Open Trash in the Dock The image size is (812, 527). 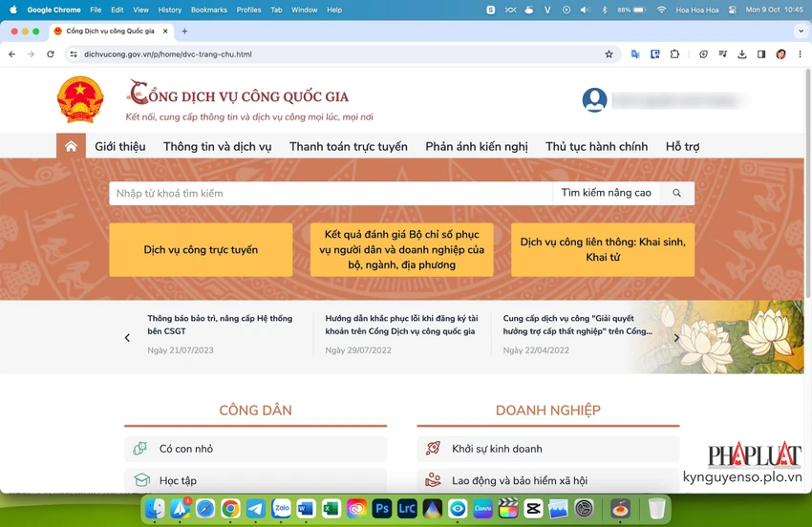tap(656, 508)
